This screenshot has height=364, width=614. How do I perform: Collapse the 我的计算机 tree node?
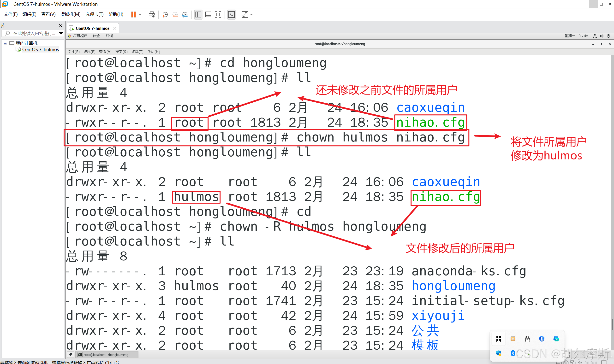pyautogui.click(x=6, y=43)
